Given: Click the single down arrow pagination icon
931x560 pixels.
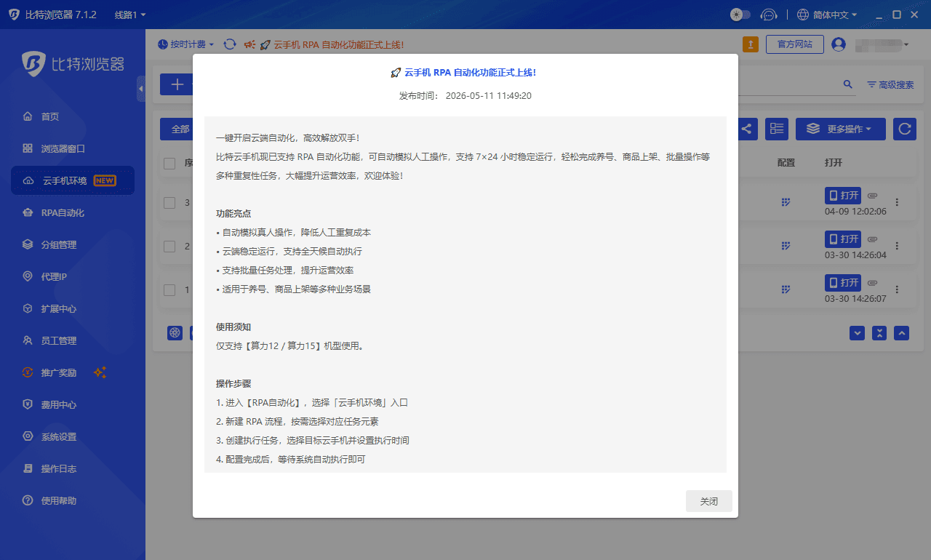Looking at the screenshot, I should (858, 333).
